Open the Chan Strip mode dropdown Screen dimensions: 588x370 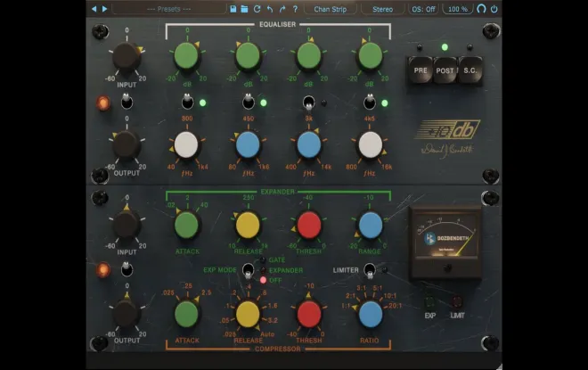[331, 9]
